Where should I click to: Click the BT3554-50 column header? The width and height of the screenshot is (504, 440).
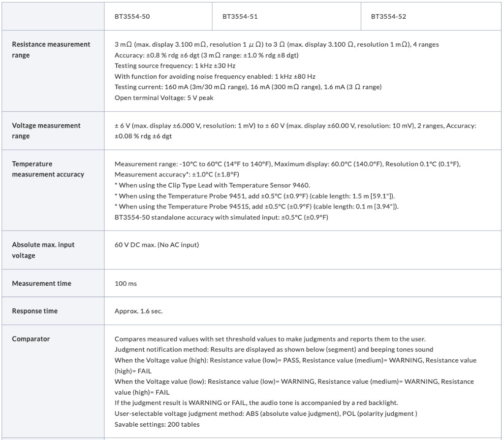point(132,16)
